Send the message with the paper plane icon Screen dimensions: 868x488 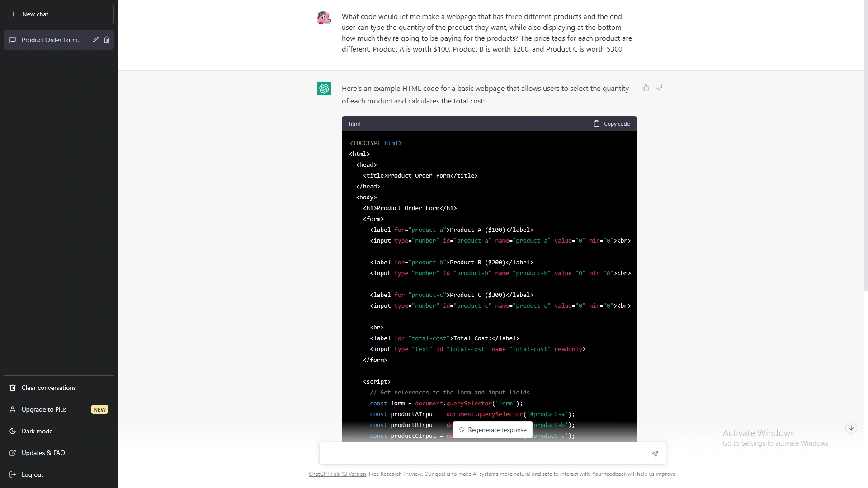coord(655,454)
